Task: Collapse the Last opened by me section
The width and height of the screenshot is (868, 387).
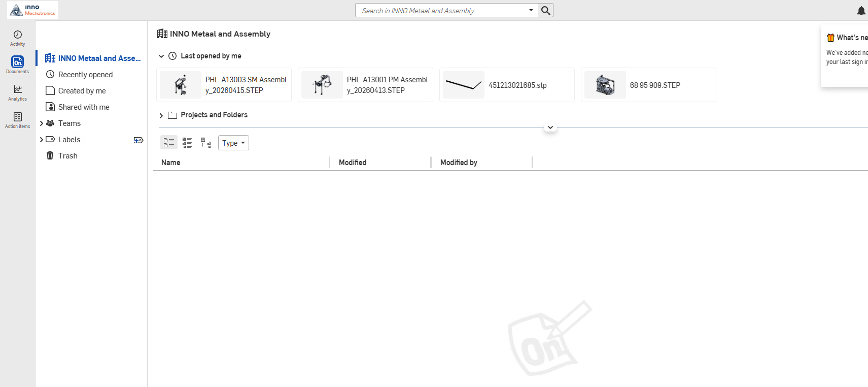Action: pyautogui.click(x=161, y=56)
